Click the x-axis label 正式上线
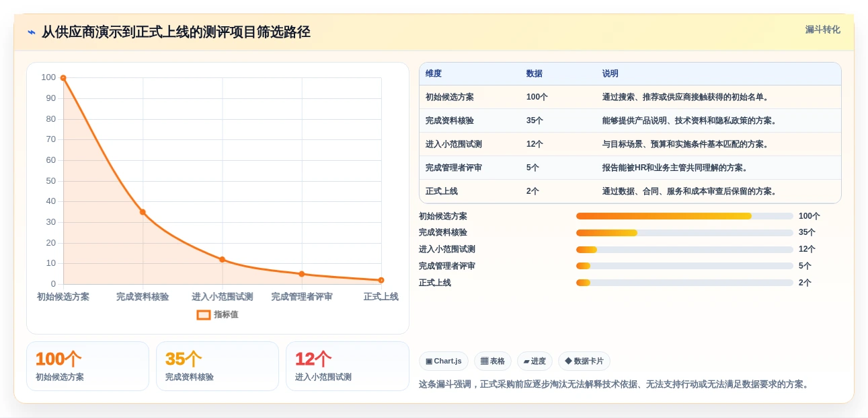Screen dimensions: 868x418 tap(381, 297)
